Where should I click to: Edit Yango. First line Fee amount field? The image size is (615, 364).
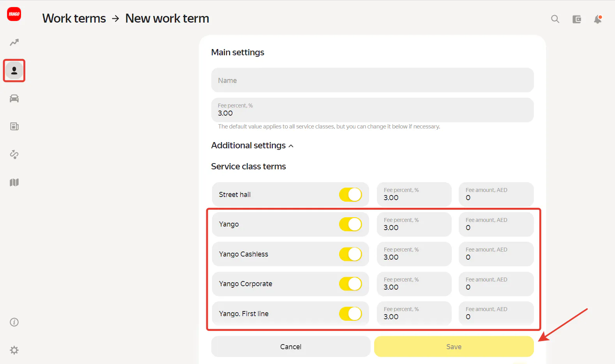click(x=496, y=313)
